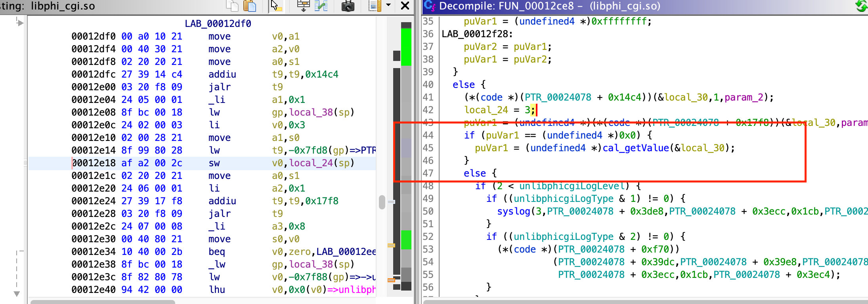This screenshot has height=304, width=868.
Task: Click unlibphicgiLogType on line 52
Action: (x=564, y=237)
